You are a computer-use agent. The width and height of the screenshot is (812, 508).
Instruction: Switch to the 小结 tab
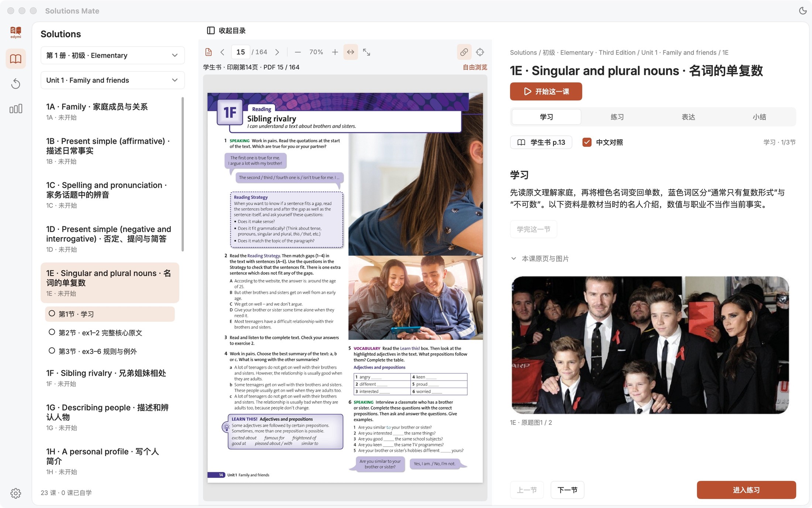(x=759, y=117)
